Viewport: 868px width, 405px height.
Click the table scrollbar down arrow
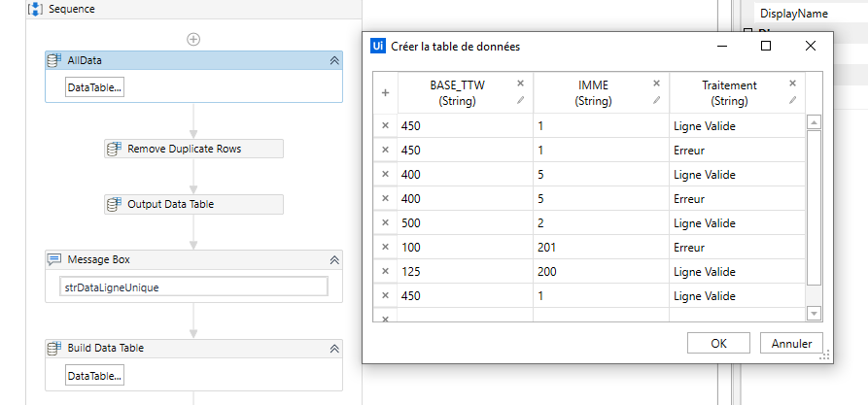tap(815, 313)
